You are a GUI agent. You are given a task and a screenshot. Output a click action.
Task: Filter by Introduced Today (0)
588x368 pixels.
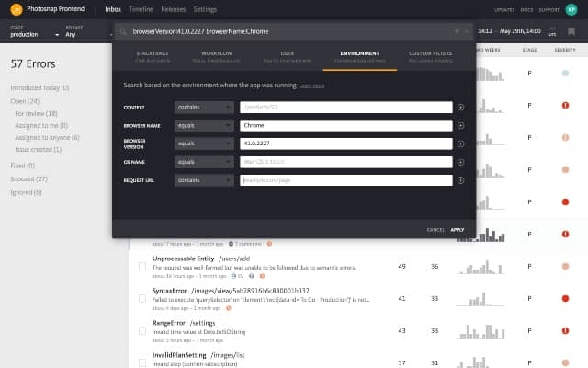(x=40, y=88)
